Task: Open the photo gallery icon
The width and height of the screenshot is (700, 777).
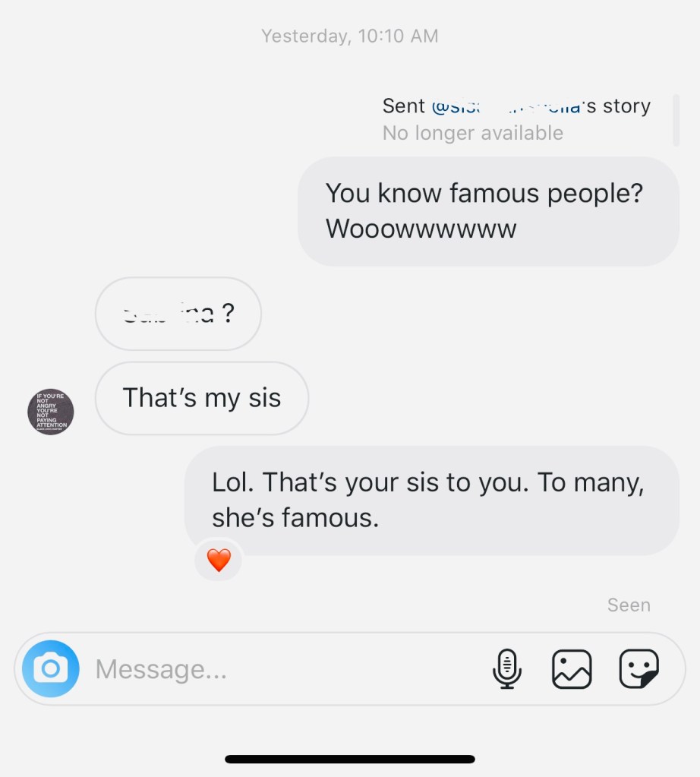Action: coord(571,669)
